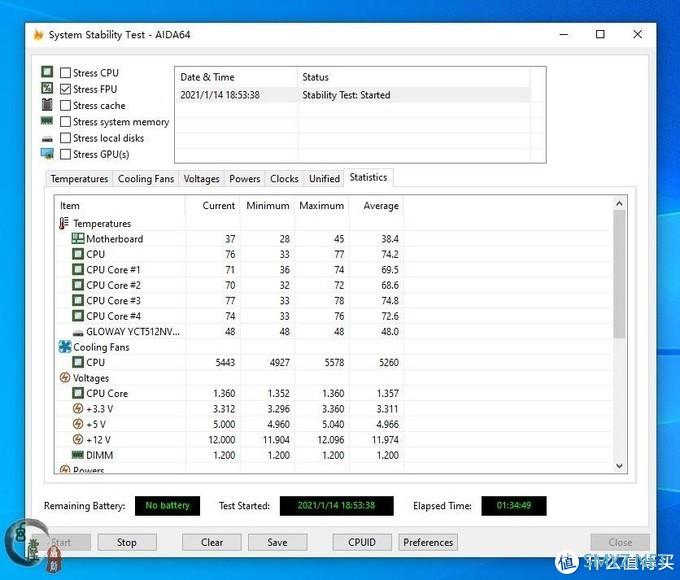Click the blue fan icon of Cooling Fans
Image resolution: width=680 pixels, height=580 pixels.
click(x=65, y=347)
